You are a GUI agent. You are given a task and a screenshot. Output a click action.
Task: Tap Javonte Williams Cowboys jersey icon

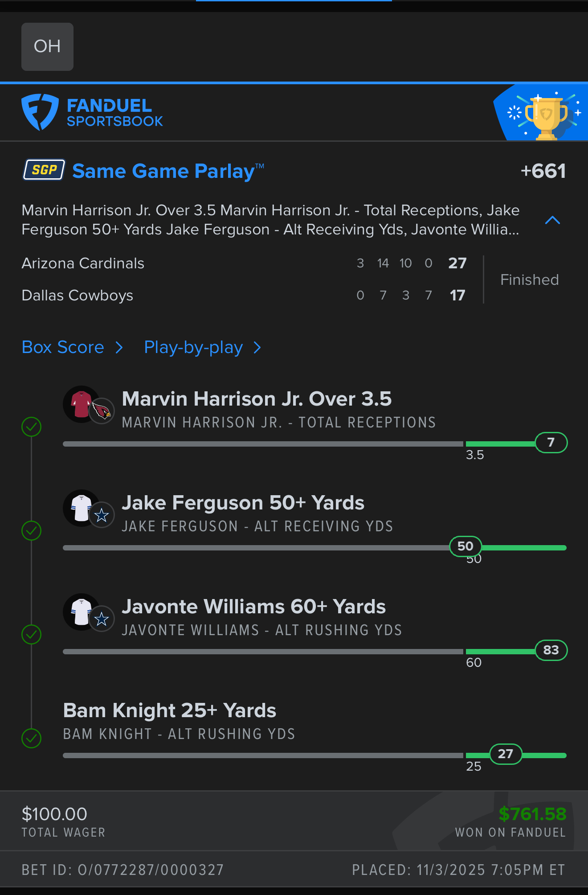[82, 612]
